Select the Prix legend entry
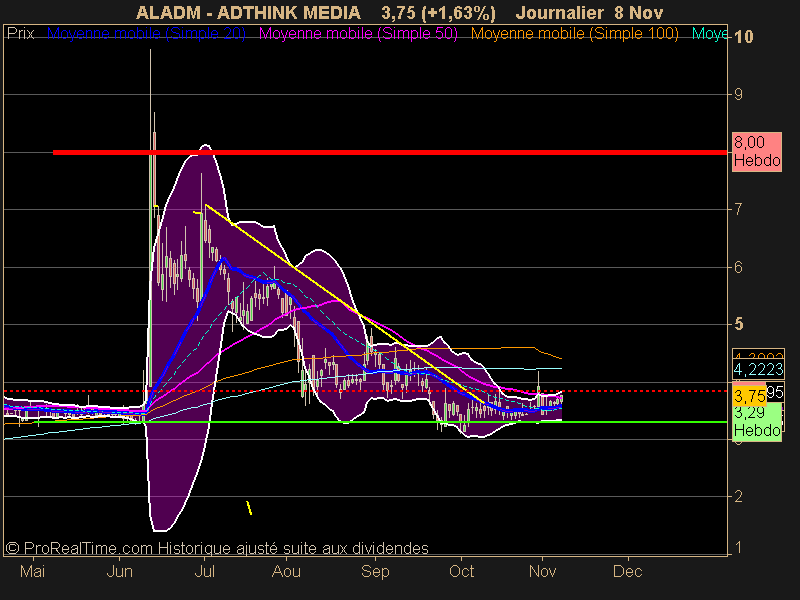The height and width of the screenshot is (600, 800). (20, 34)
